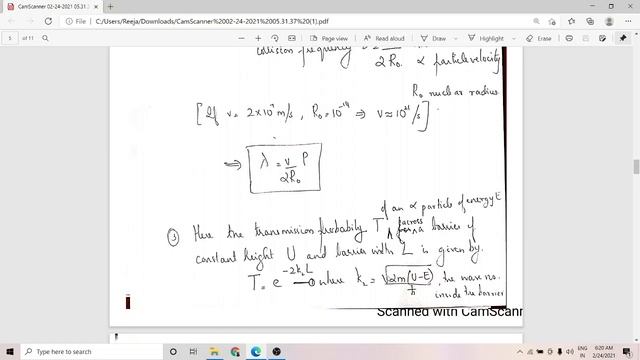Click the taskbar search box
Screen dimensions: 640x360
(x=92, y=351)
